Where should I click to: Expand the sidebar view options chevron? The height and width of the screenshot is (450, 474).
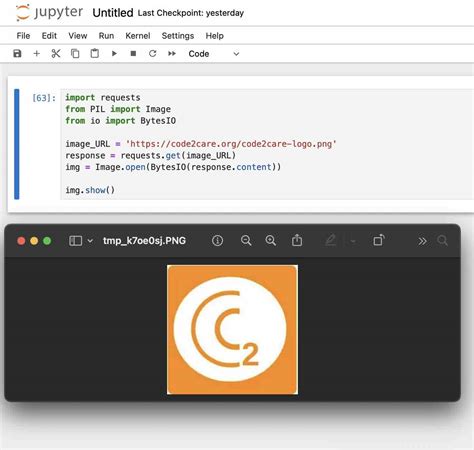[x=90, y=241]
